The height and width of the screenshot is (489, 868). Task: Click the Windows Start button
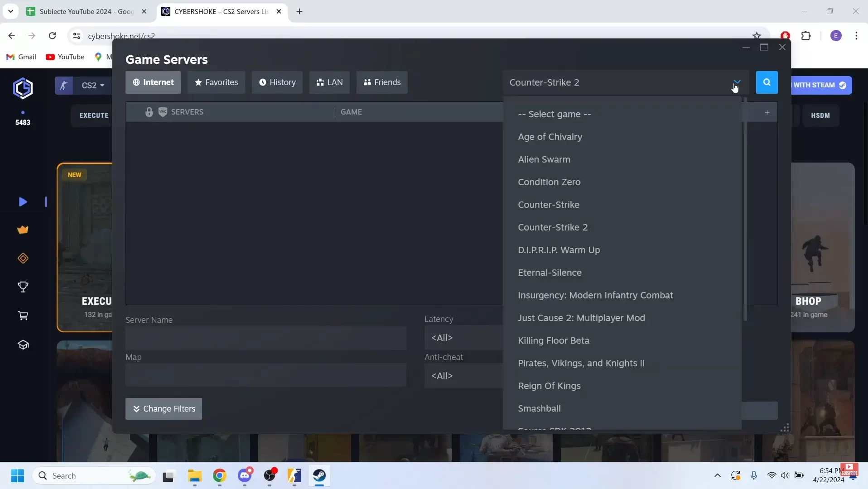(x=17, y=475)
